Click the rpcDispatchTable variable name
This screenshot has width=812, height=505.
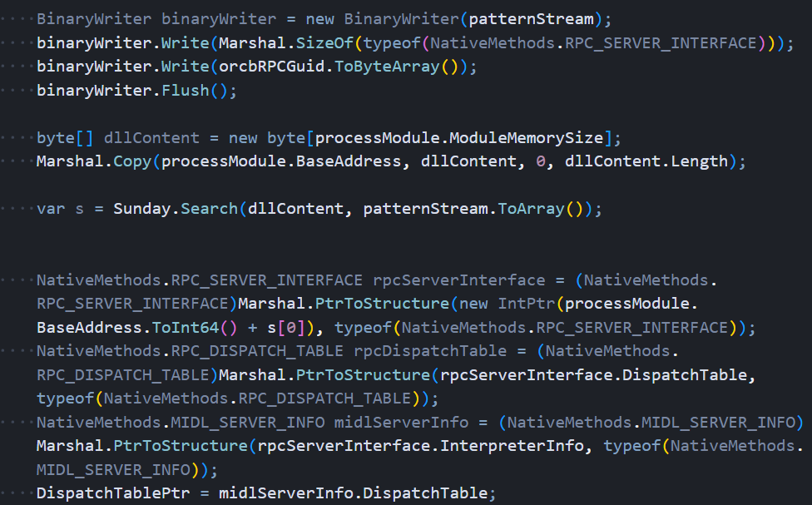click(x=430, y=351)
